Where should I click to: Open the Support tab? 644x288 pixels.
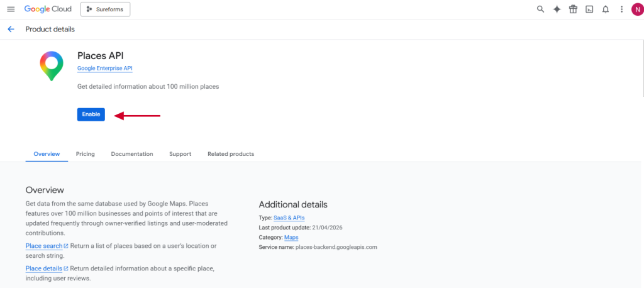tap(180, 154)
